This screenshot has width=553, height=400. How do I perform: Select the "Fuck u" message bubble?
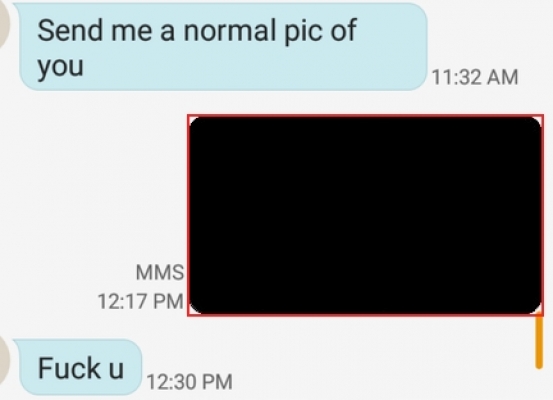tap(81, 367)
